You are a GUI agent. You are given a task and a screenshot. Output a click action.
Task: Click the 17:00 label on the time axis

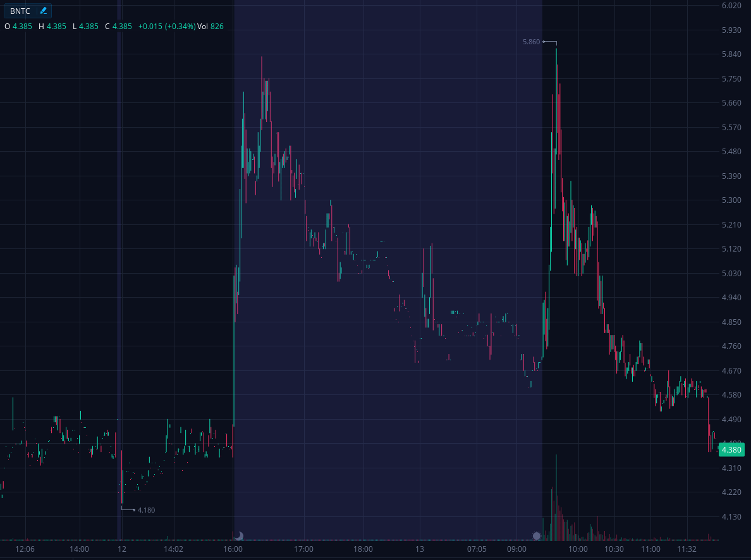[x=305, y=549]
